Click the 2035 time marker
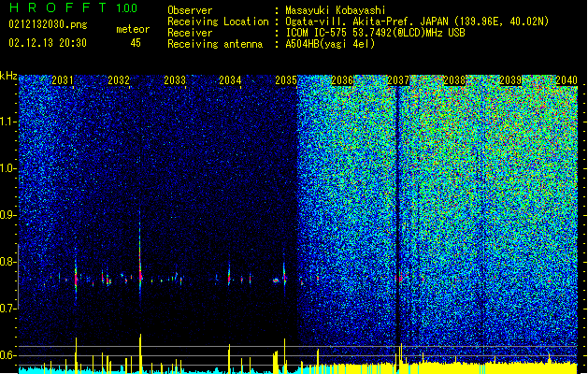Image resolution: width=588 pixels, height=374 pixels. click(286, 79)
